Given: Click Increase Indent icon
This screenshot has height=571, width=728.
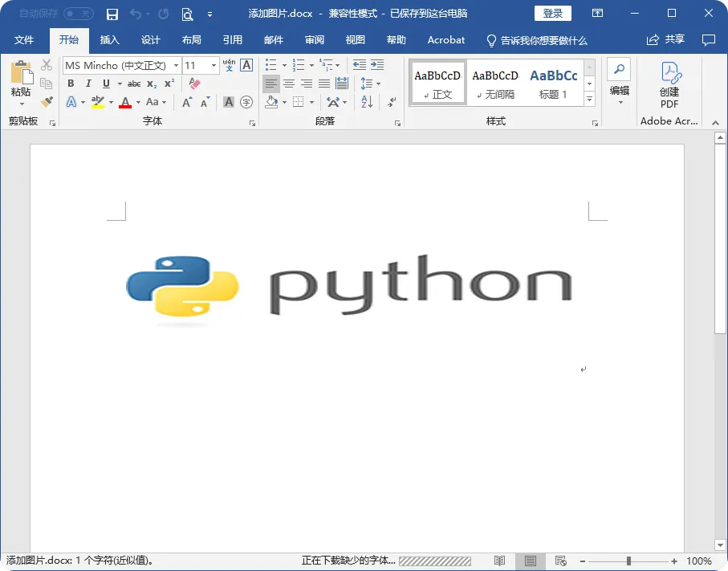Looking at the screenshot, I should pyautogui.click(x=377, y=65).
